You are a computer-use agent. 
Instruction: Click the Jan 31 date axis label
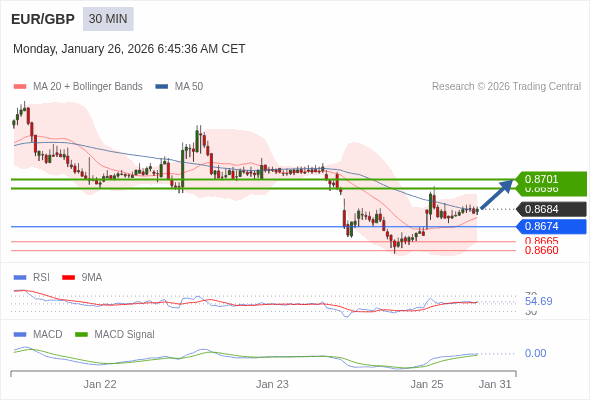pyautogui.click(x=495, y=384)
